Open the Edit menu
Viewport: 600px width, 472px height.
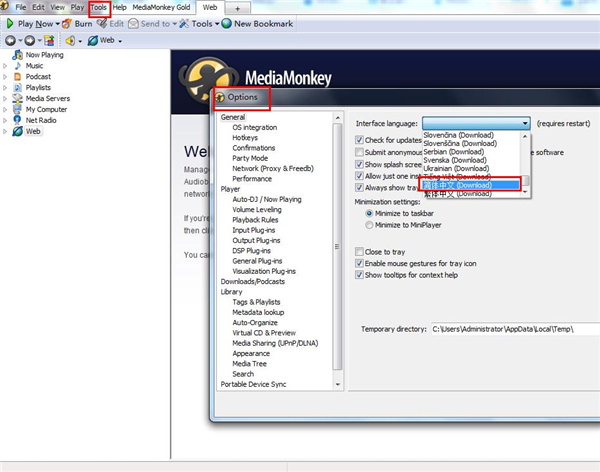pos(38,7)
